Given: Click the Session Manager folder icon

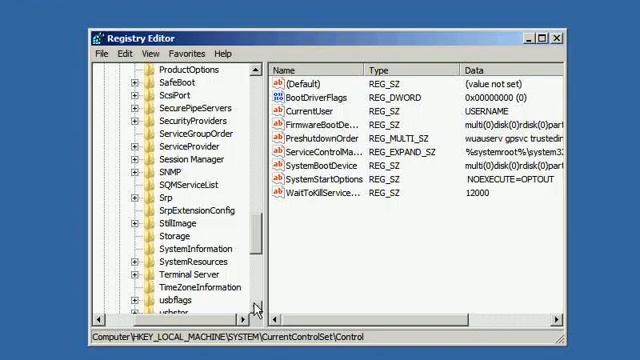Looking at the screenshot, I should click(x=149, y=159).
